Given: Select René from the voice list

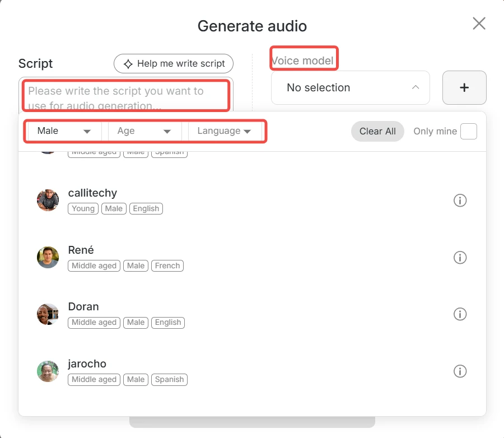Looking at the screenshot, I should point(81,250).
